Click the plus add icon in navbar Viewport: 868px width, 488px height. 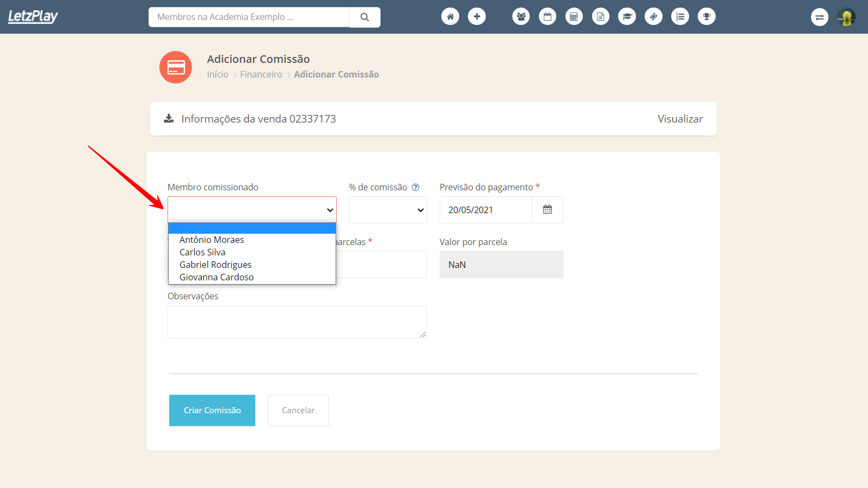click(x=477, y=17)
